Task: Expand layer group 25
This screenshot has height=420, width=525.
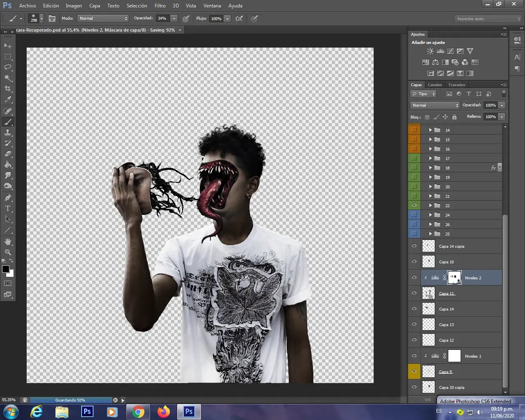Action: pos(430,234)
